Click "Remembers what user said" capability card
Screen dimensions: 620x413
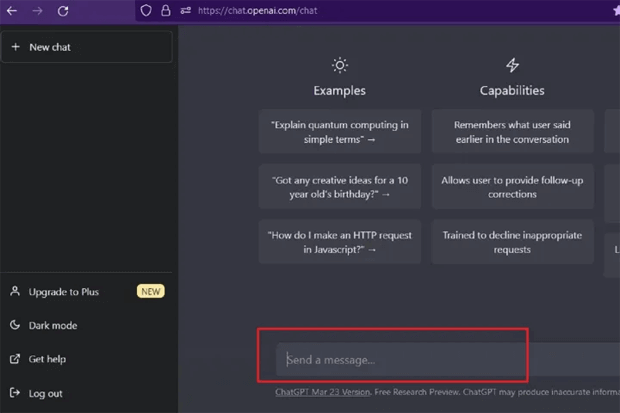pos(512,132)
